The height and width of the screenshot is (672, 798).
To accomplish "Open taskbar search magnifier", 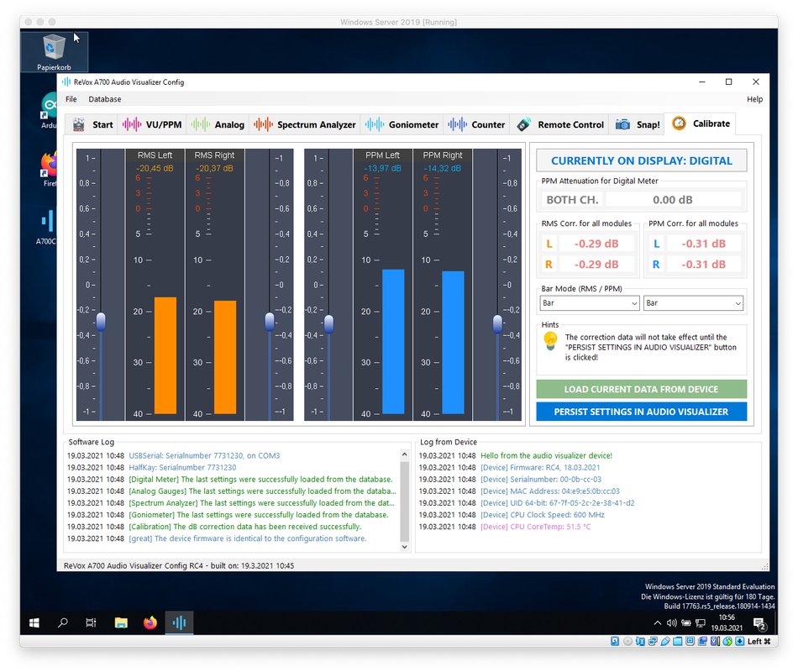I will (x=63, y=622).
